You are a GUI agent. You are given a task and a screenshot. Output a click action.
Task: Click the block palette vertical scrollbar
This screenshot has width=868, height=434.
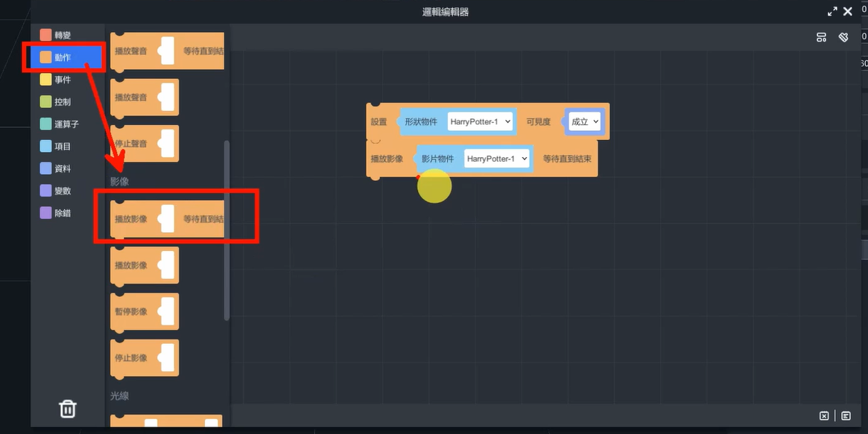pyautogui.click(x=226, y=231)
